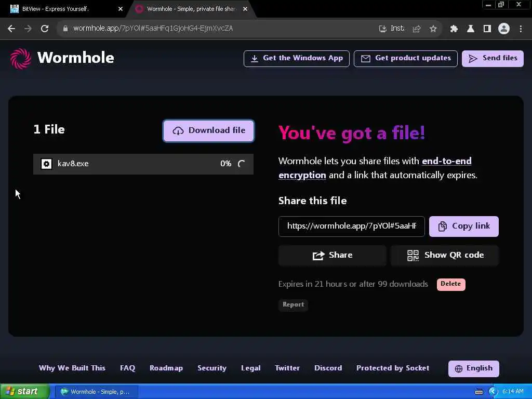Select the kav8.exe file name
Viewport: 532px width, 399px height.
[73, 164]
